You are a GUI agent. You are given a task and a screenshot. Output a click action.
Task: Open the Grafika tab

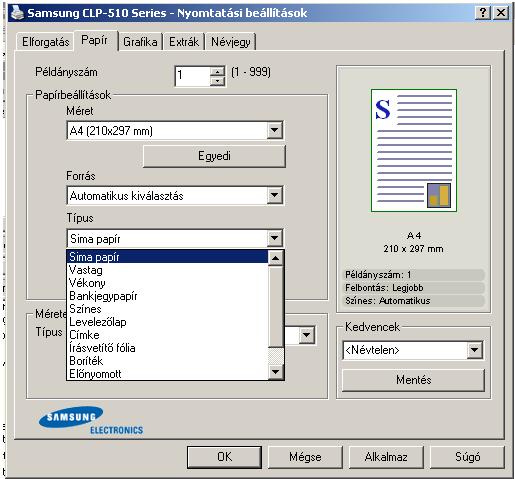click(x=140, y=42)
